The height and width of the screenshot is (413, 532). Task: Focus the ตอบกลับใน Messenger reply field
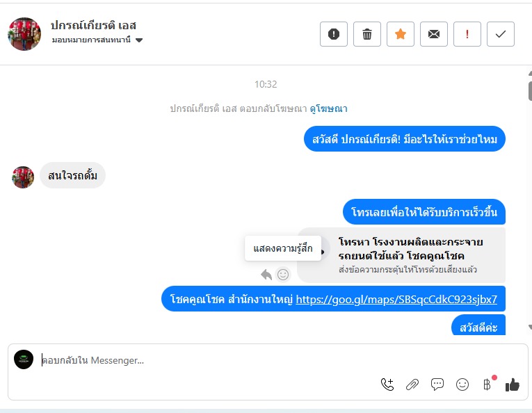[209, 360]
